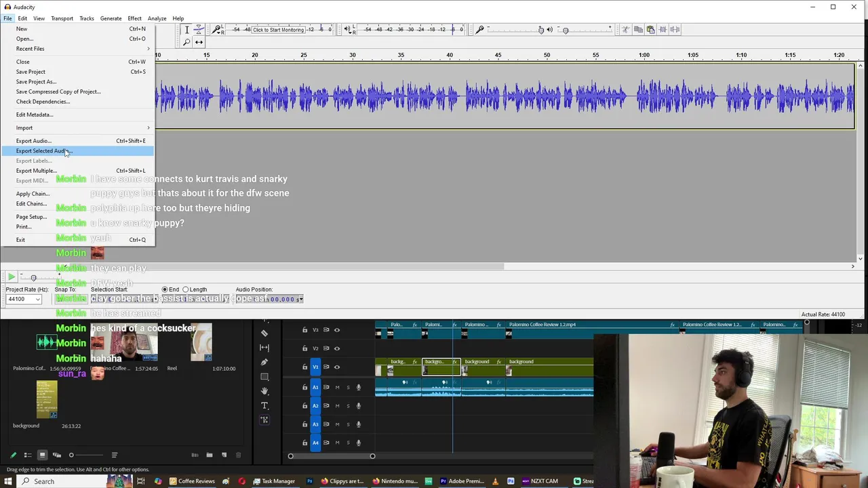Image resolution: width=868 pixels, height=488 pixels.
Task: Click the new bin folder icon
Action: point(210,455)
